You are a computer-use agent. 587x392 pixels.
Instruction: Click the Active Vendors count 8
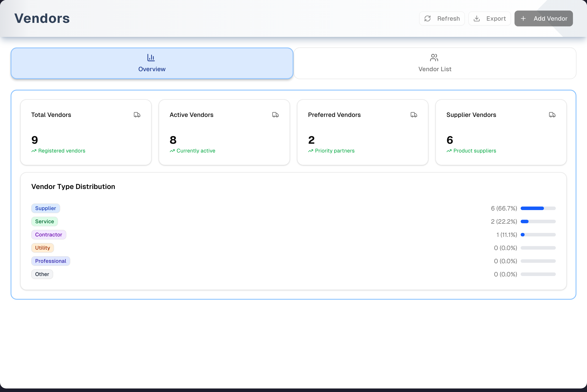173,140
